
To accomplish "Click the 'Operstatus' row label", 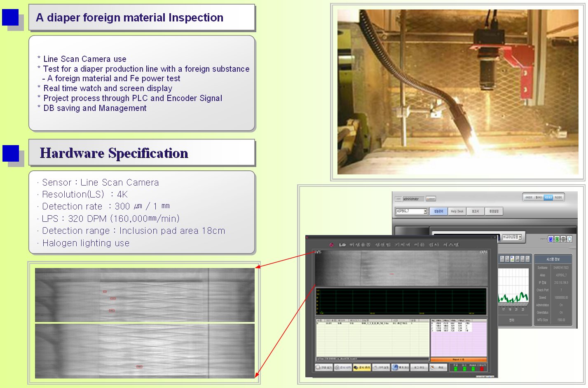I will coord(542,312).
